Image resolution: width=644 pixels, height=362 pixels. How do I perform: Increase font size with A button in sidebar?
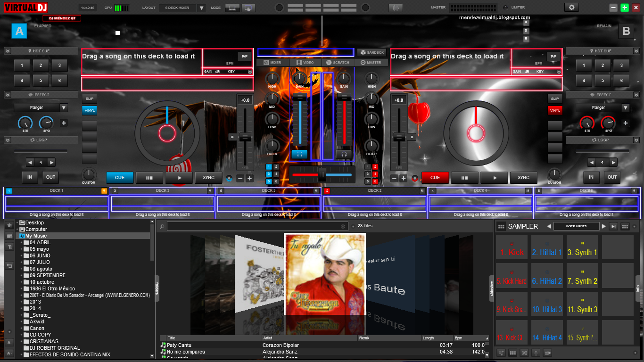[9, 342]
